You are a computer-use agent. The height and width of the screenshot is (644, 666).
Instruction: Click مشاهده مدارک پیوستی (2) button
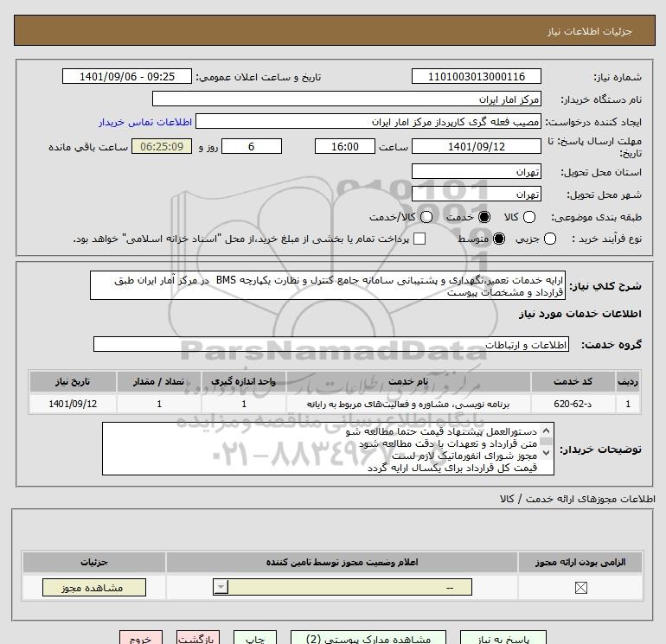pos(368,638)
